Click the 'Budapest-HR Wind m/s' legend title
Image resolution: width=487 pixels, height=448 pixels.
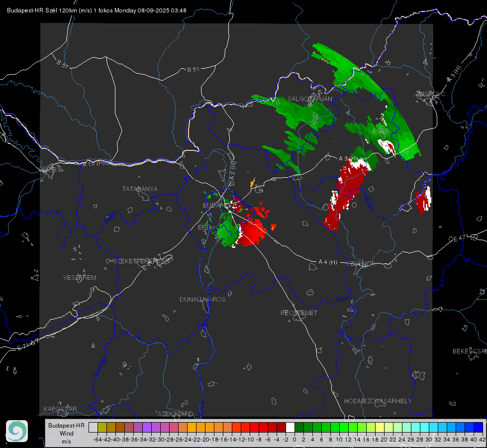pyautogui.click(x=66, y=434)
